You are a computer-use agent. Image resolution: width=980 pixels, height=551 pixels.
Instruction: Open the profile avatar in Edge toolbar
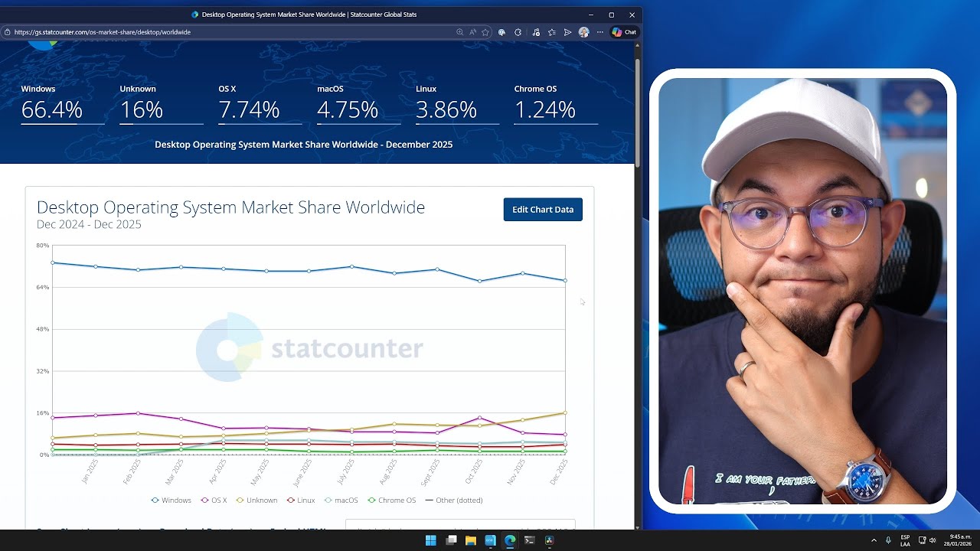(583, 32)
